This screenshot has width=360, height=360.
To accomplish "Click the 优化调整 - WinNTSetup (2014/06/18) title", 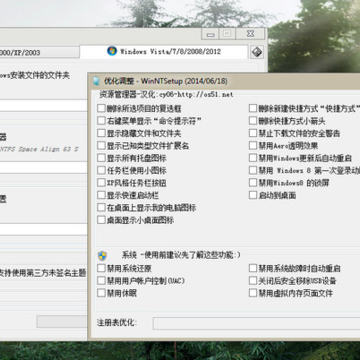I will [166, 81].
